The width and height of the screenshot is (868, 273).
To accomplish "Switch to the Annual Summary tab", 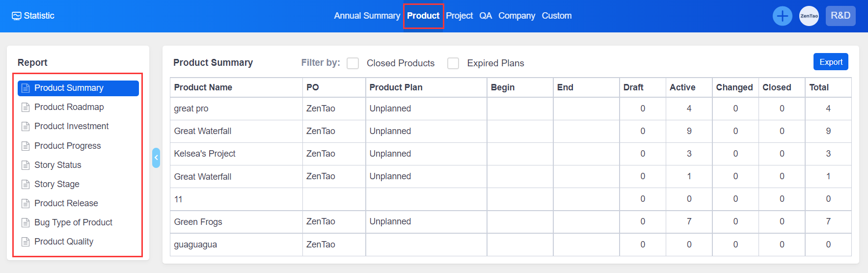I will [367, 16].
